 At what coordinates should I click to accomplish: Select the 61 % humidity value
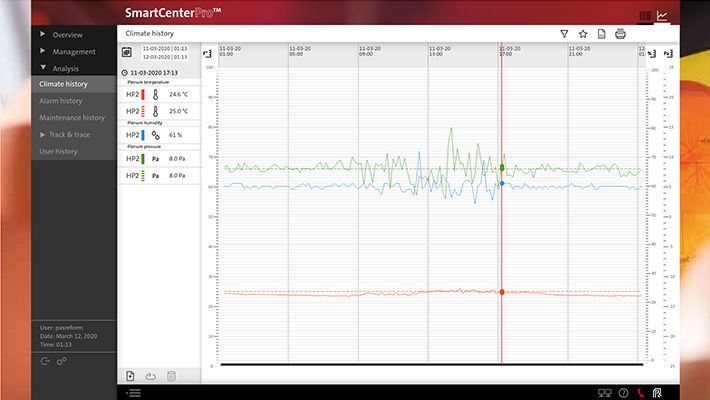pos(175,135)
